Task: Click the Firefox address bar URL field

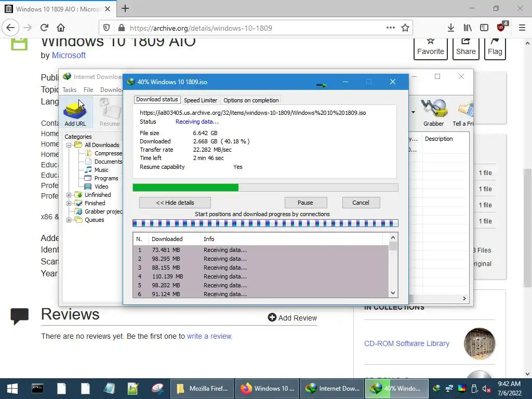Action: pos(256,28)
